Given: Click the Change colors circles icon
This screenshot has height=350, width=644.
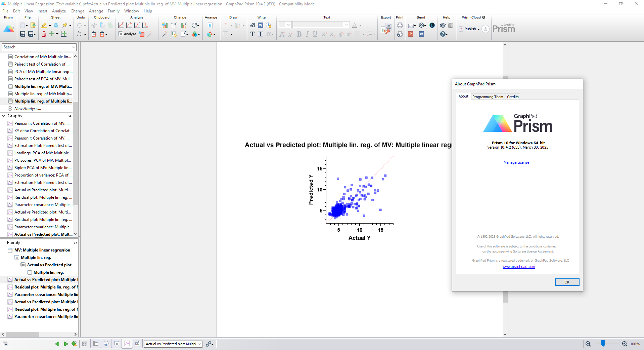Looking at the screenshot, I should [195, 34].
